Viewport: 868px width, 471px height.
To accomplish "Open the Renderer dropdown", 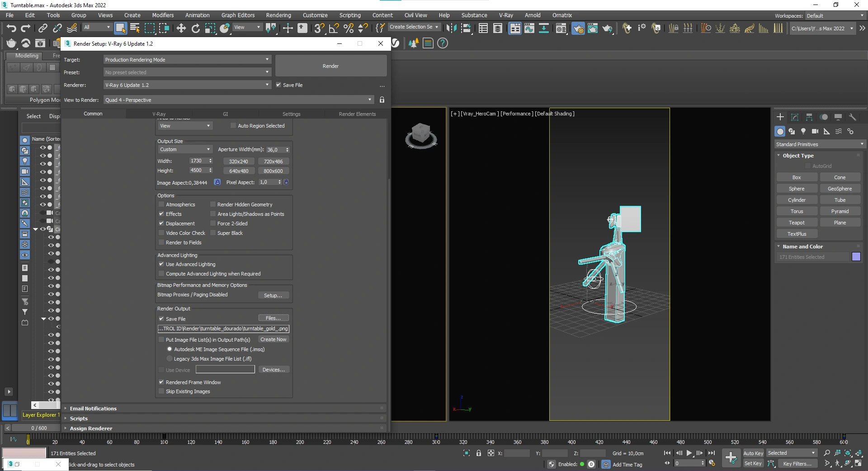I will (x=187, y=85).
